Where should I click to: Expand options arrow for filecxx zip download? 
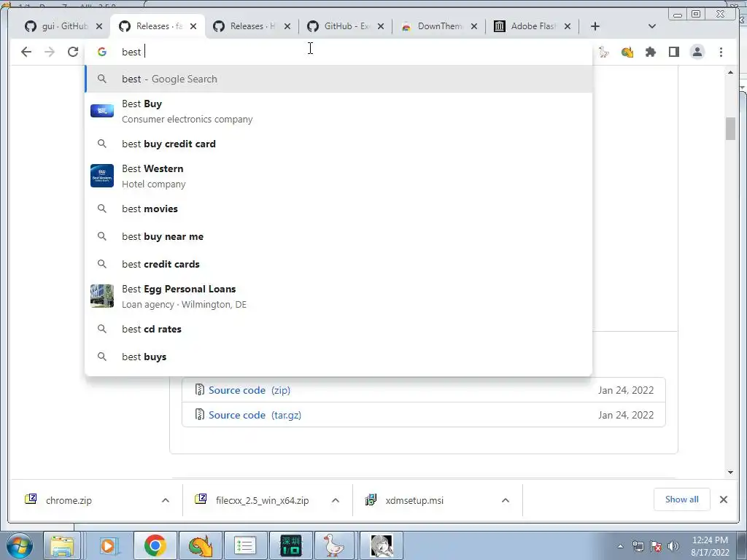coord(336,500)
